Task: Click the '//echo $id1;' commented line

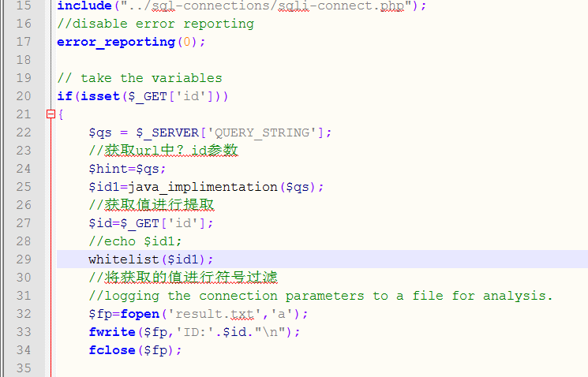Action: [x=134, y=241]
